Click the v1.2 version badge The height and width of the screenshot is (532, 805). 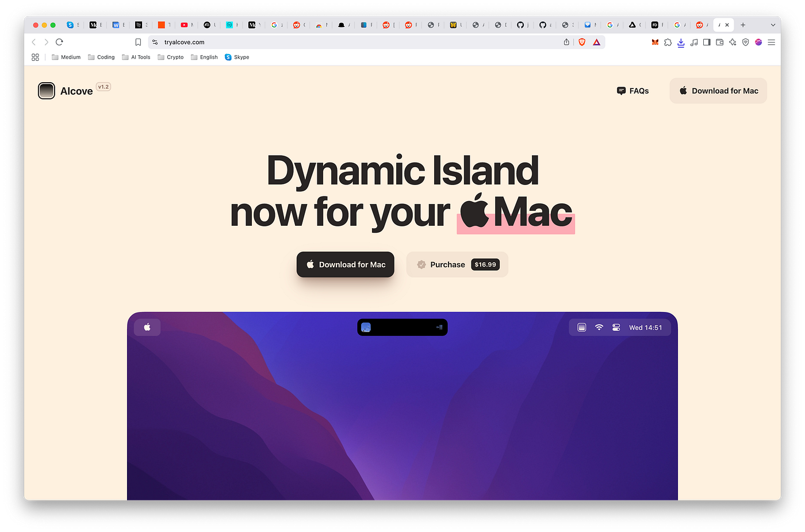pos(103,87)
